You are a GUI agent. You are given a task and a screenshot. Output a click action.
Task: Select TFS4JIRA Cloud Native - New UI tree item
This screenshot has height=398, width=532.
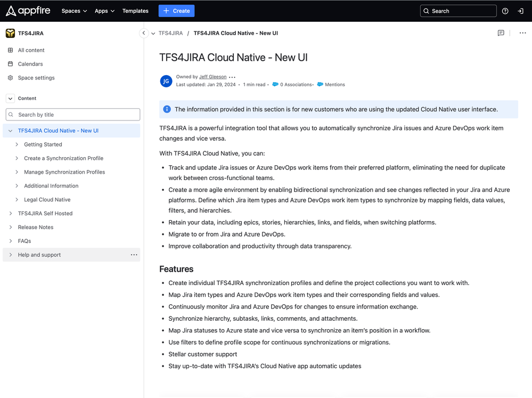tap(58, 131)
